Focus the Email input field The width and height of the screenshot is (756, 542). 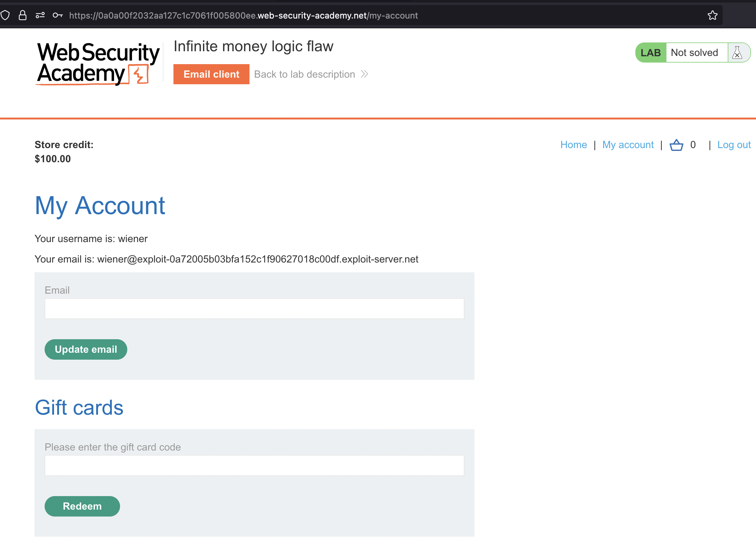coord(254,308)
